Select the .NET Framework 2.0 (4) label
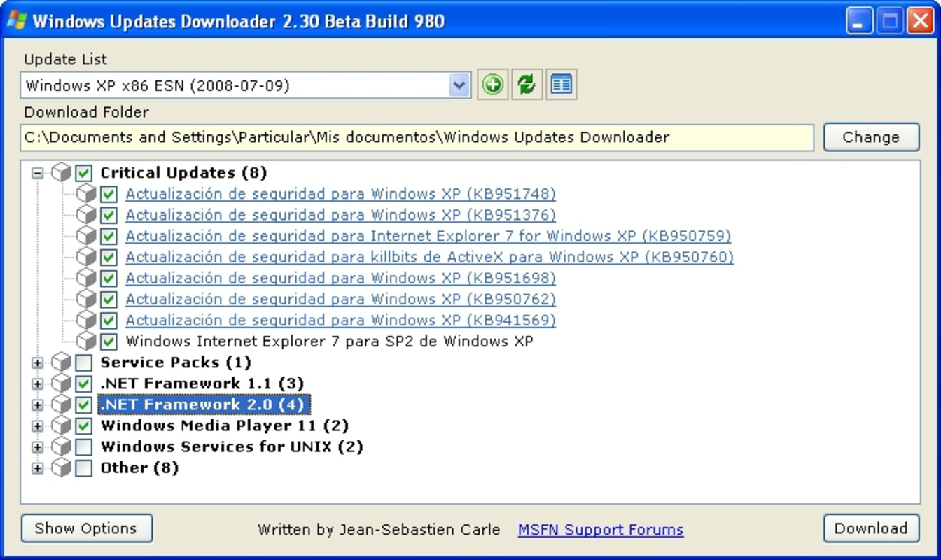This screenshot has width=941, height=560. coord(203,405)
